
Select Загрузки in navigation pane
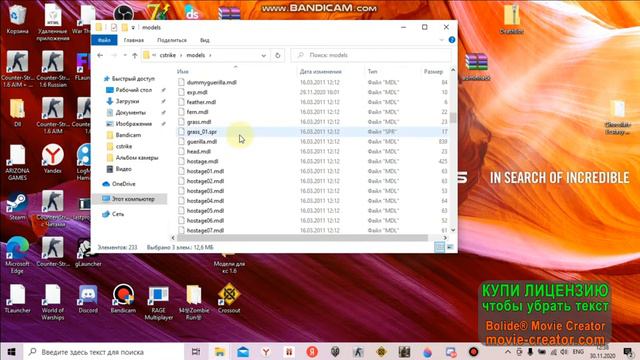(127, 101)
